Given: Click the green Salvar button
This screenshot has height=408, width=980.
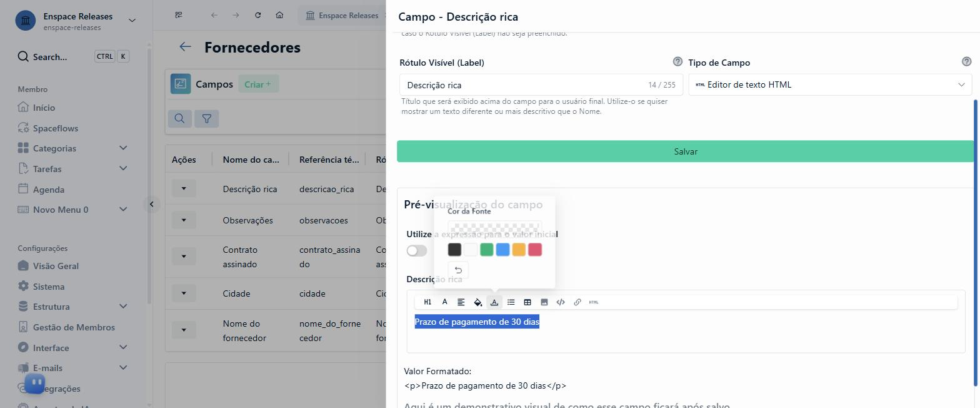Looking at the screenshot, I should pyautogui.click(x=686, y=151).
